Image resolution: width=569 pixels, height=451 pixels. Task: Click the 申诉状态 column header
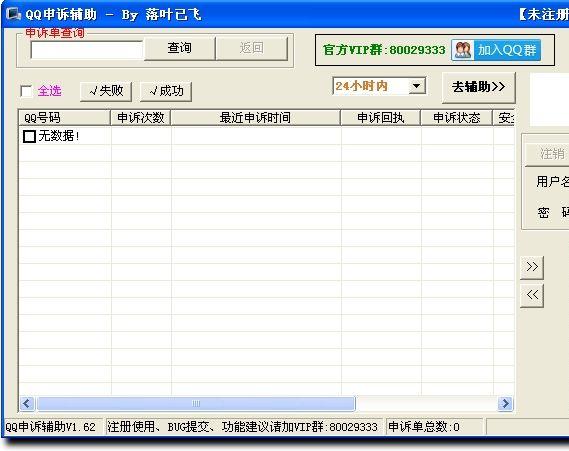(x=457, y=118)
